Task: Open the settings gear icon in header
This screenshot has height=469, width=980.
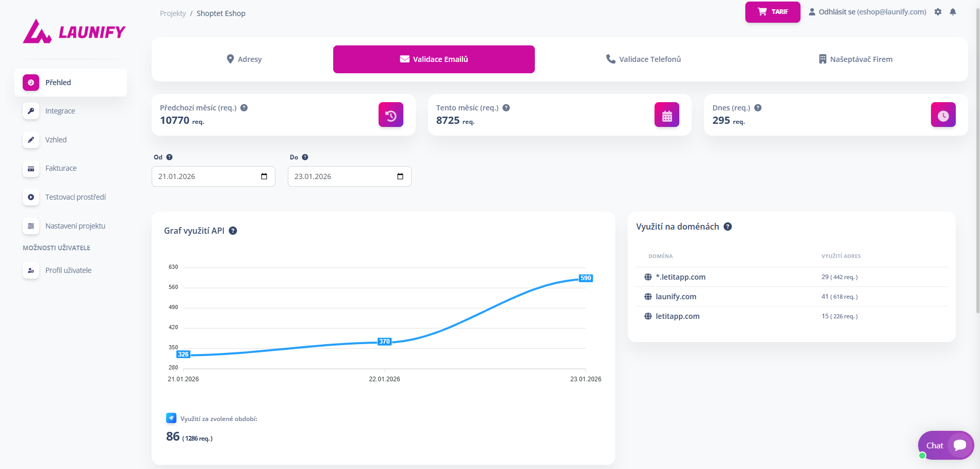Action: coord(938,12)
